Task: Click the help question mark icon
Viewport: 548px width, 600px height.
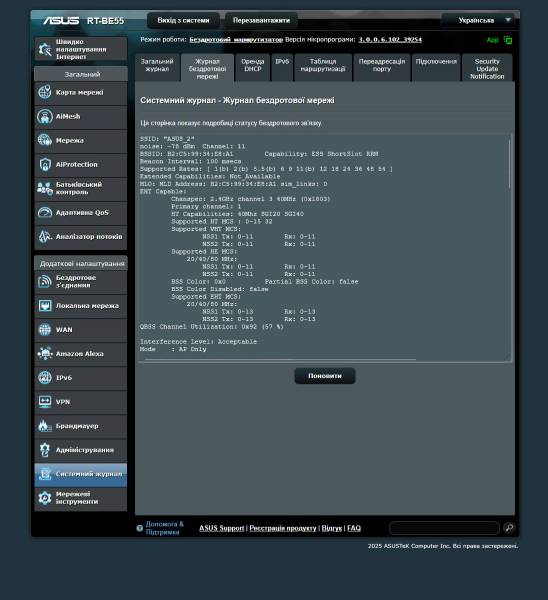Action: [140, 528]
